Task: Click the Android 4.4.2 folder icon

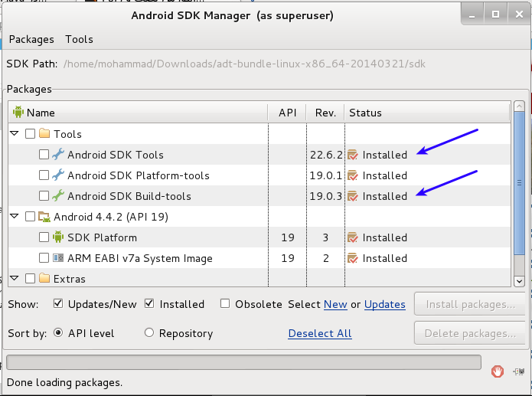Action: pyautogui.click(x=44, y=217)
